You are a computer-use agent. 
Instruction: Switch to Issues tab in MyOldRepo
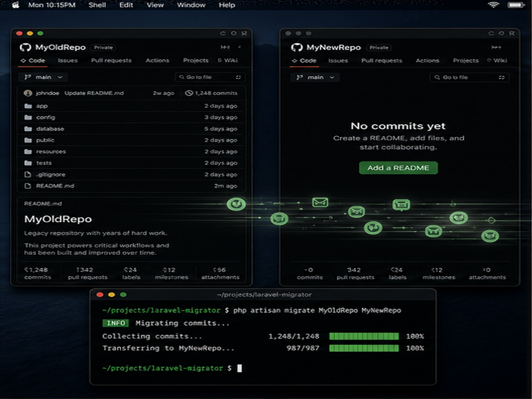click(68, 61)
